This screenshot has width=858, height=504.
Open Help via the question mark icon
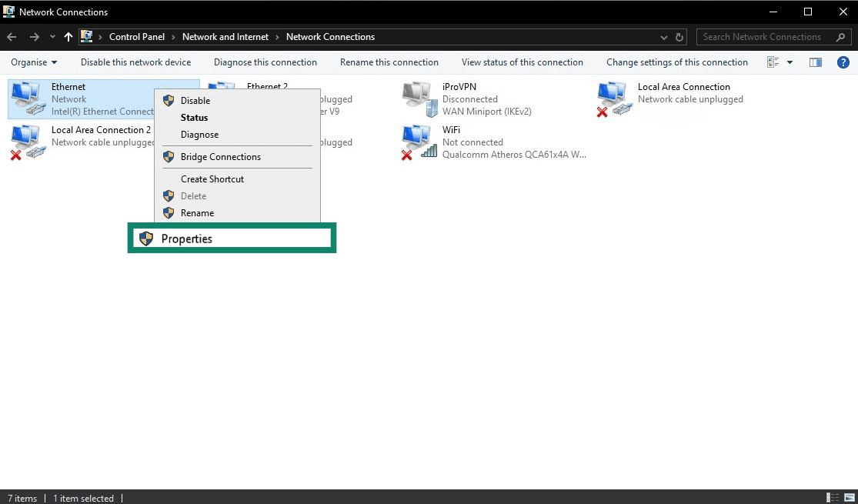tap(845, 62)
